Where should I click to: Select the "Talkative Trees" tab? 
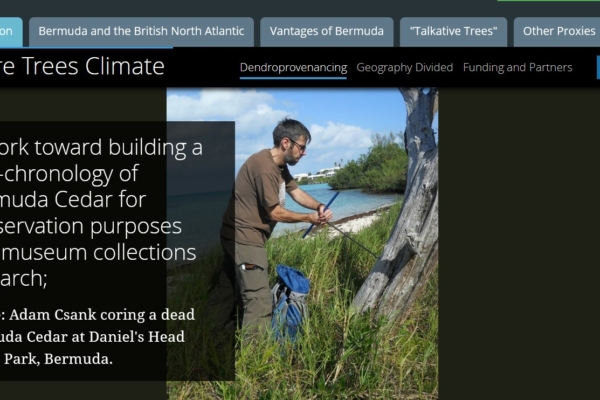pyautogui.click(x=453, y=32)
